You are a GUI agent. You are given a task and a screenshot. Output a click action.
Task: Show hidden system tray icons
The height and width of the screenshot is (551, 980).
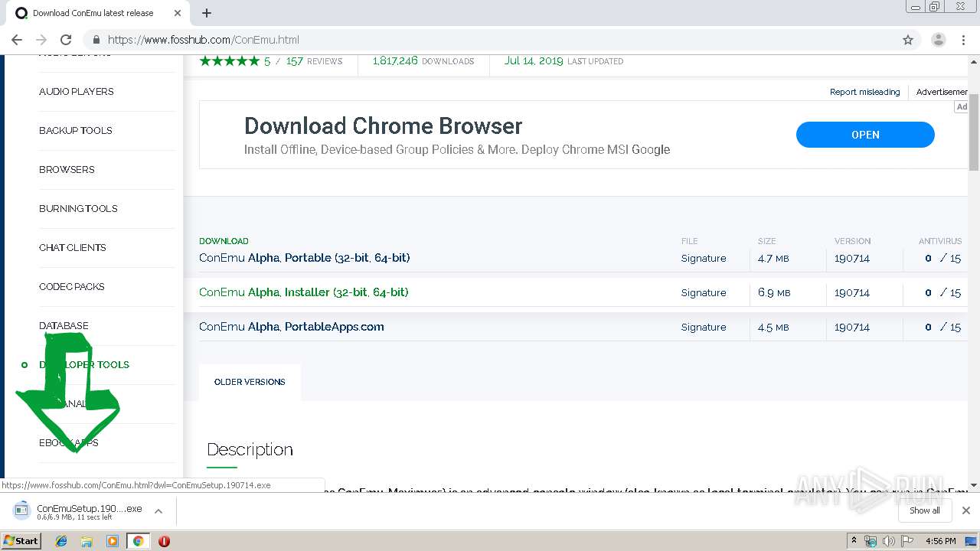[x=854, y=541]
